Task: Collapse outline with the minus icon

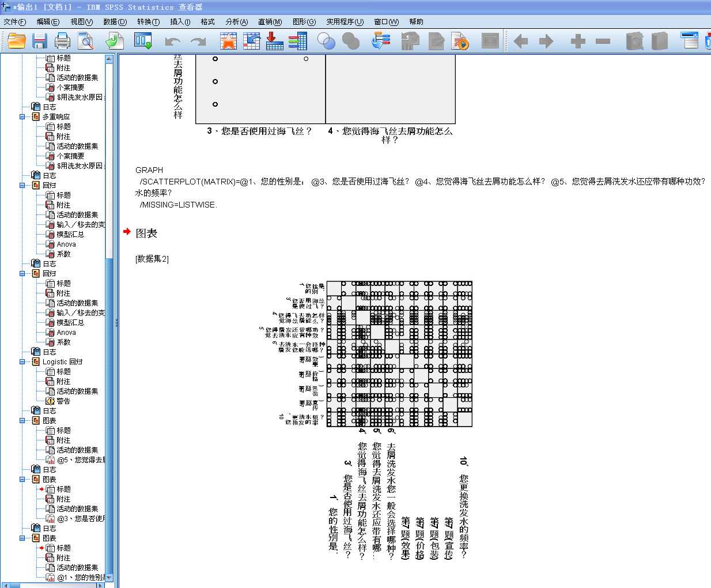Action: pyautogui.click(x=603, y=41)
